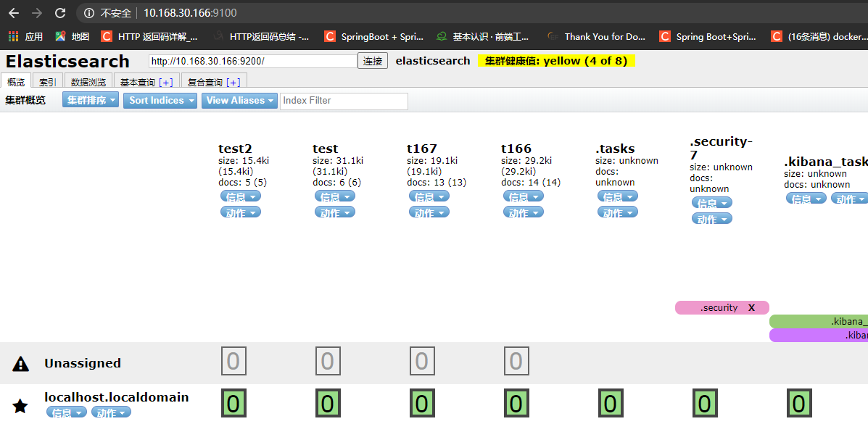This screenshot has width=868, height=424.
Task: Switch to the 复合查询 tab
Action: click(204, 82)
